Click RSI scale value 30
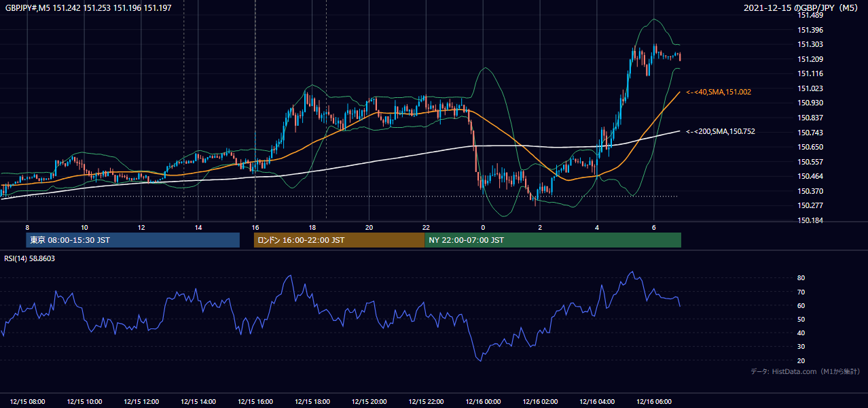 point(801,347)
